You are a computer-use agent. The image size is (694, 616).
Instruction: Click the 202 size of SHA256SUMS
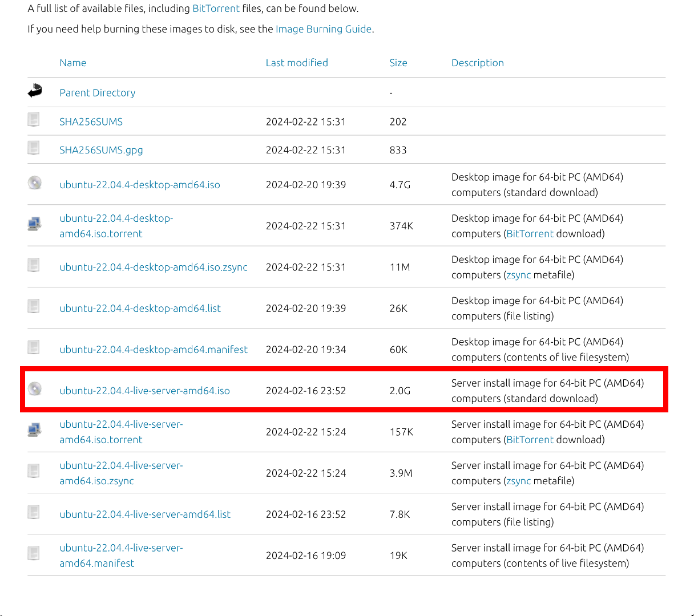click(x=398, y=121)
